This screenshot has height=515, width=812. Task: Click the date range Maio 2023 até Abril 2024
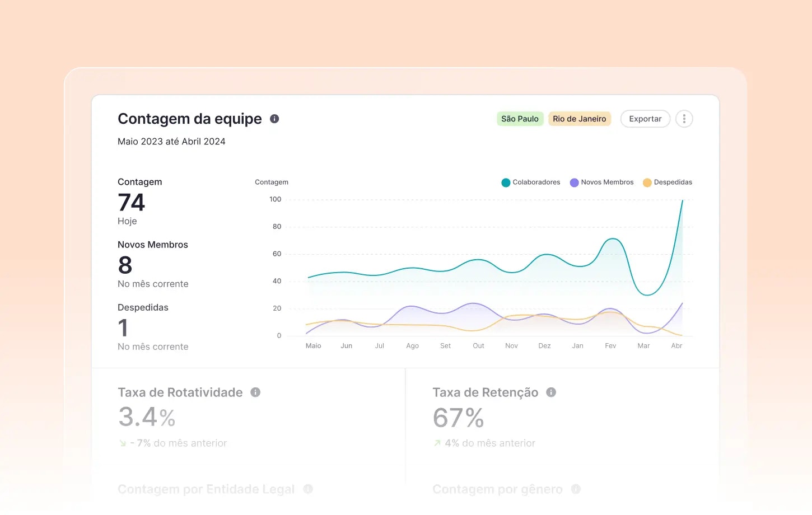point(171,142)
